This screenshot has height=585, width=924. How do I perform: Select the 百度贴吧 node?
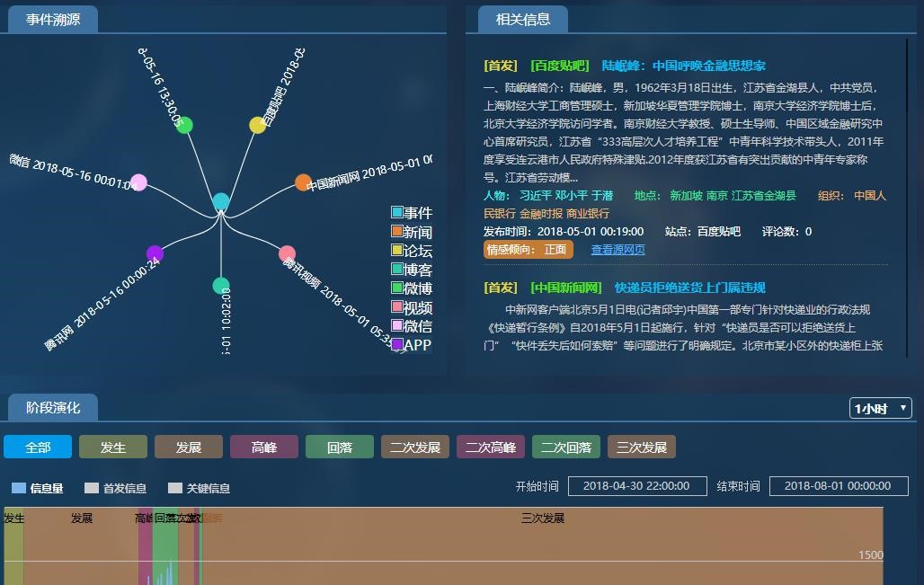tap(256, 125)
